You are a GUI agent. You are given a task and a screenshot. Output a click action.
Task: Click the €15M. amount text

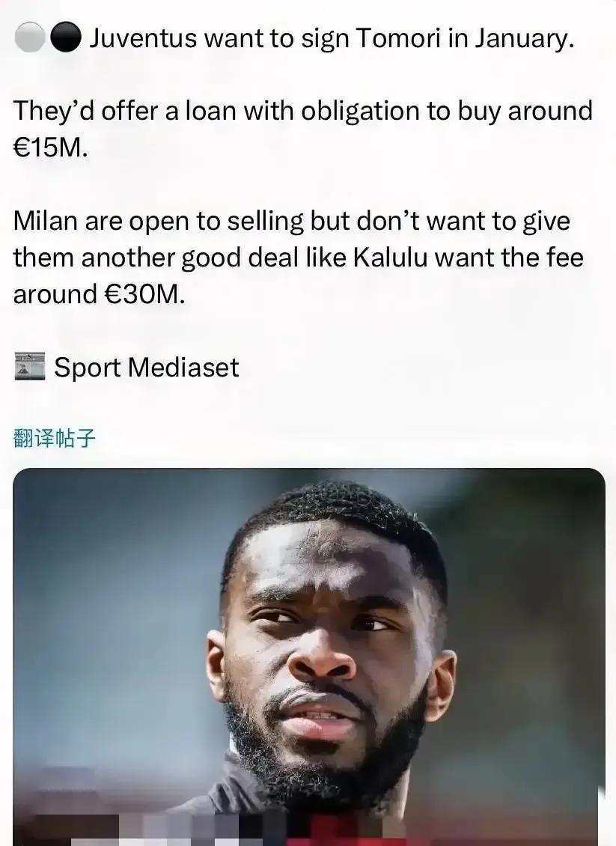[50, 147]
